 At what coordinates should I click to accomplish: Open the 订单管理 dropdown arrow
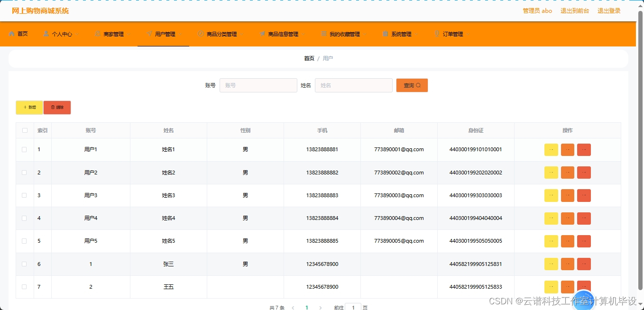[x=467, y=33]
